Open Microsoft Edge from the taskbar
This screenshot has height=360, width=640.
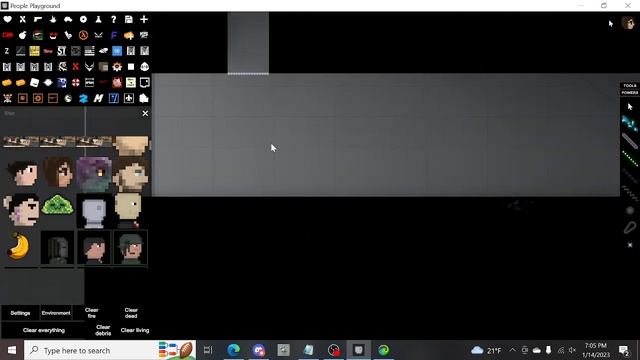pos(233,350)
